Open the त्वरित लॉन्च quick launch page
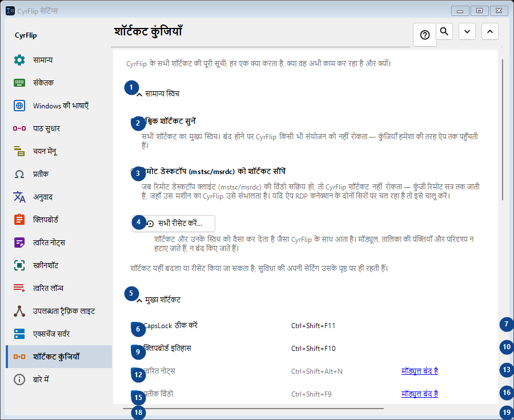 pos(59,288)
